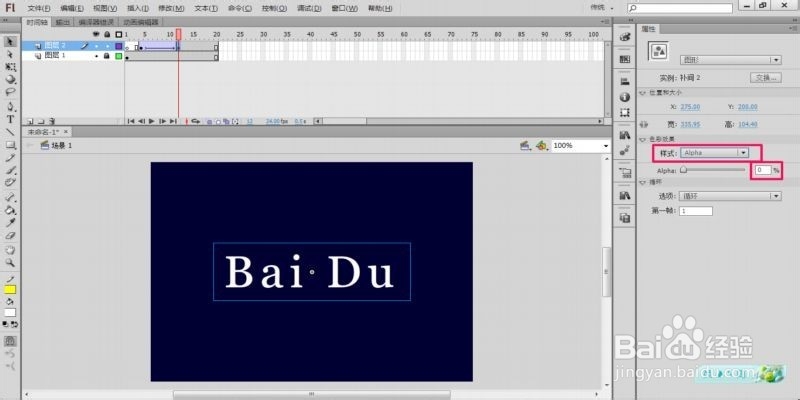Select the Line tool

pyautogui.click(x=10, y=132)
